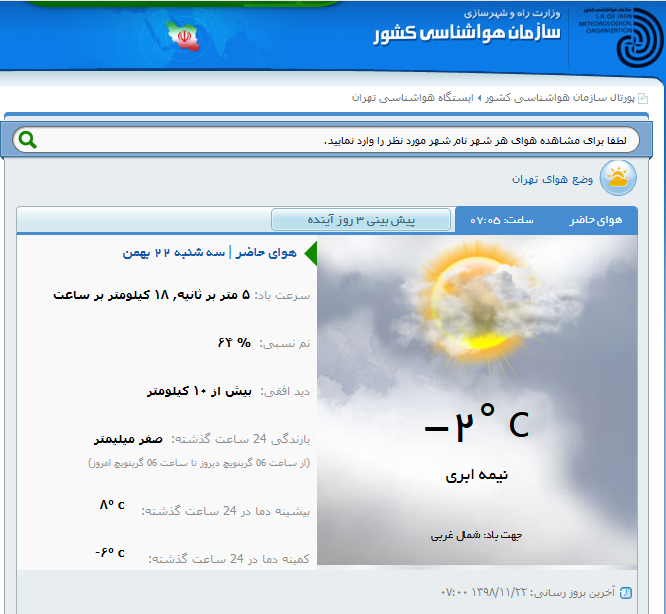Click the نم نسبی label
This screenshot has width=666, height=614.
click(x=285, y=343)
